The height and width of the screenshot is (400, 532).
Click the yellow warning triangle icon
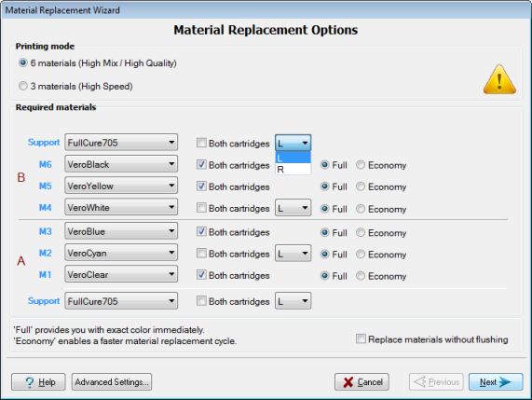499,79
